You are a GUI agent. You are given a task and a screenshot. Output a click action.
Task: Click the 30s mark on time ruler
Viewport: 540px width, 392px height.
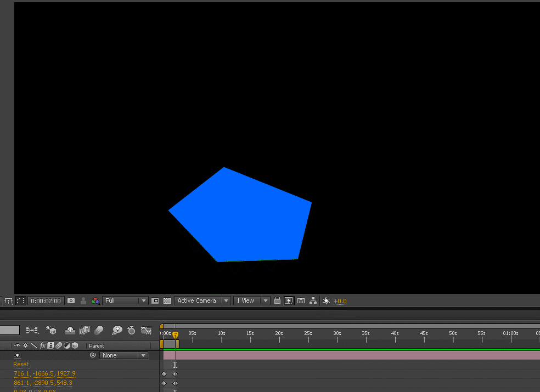(337, 333)
